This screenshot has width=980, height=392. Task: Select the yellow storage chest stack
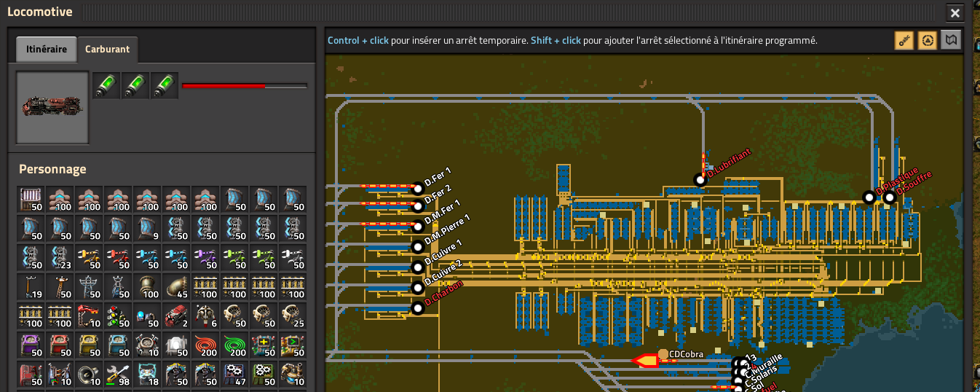(89, 345)
